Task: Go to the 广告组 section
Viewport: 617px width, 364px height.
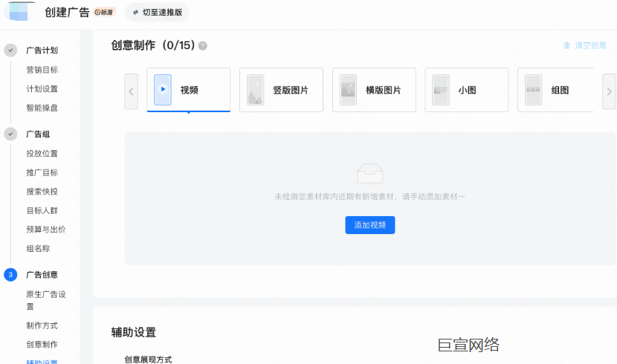Action: pyautogui.click(x=38, y=134)
